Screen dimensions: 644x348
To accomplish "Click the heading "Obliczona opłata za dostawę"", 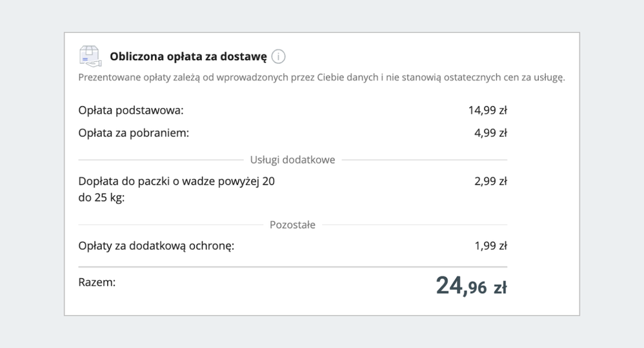I will pyautogui.click(x=188, y=57).
